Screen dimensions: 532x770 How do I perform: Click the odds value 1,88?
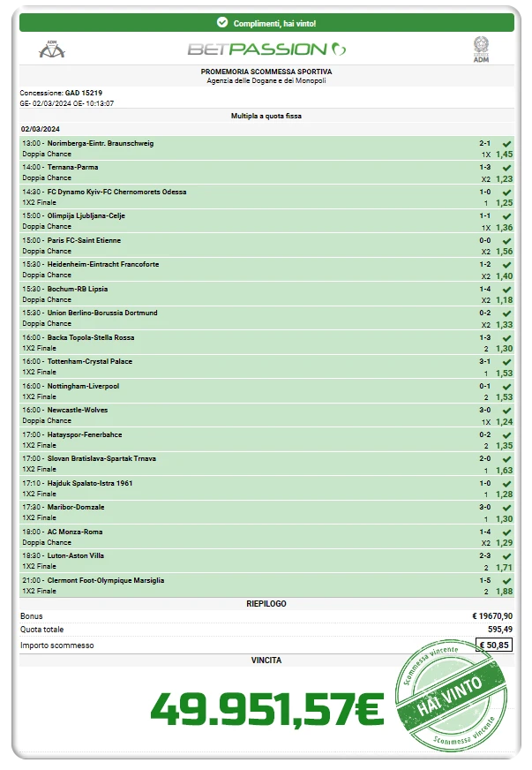504,592
